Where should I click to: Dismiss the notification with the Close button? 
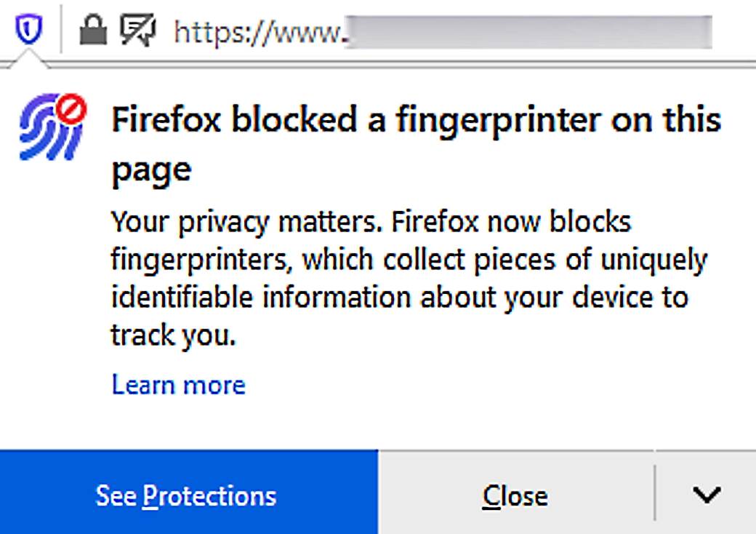click(515, 495)
